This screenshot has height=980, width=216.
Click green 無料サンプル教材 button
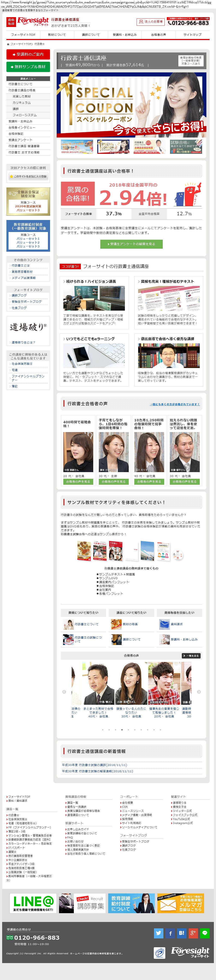point(28,67)
